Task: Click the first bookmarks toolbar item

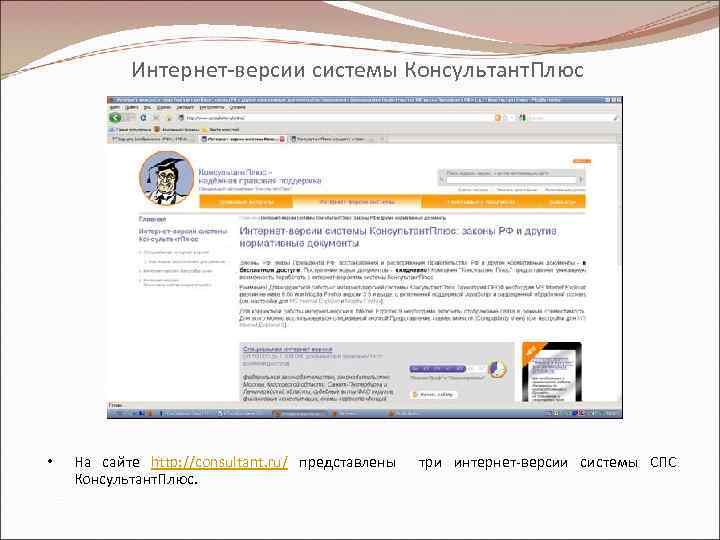Action: point(130,129)
